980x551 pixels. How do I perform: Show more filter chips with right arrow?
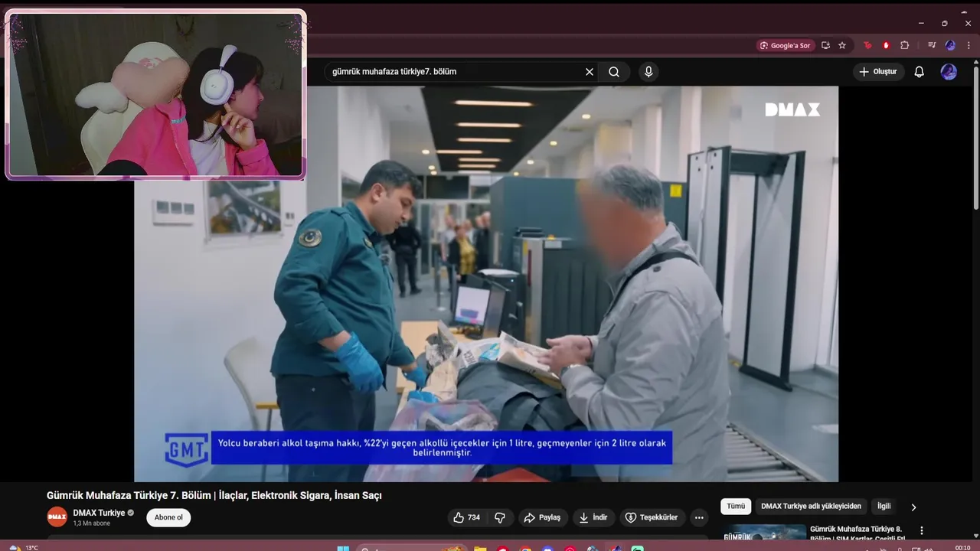[x=913, y=507]
